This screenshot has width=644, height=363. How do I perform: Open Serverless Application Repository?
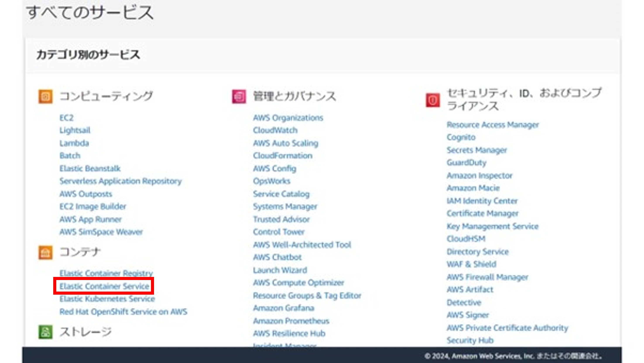click(120, 181)
